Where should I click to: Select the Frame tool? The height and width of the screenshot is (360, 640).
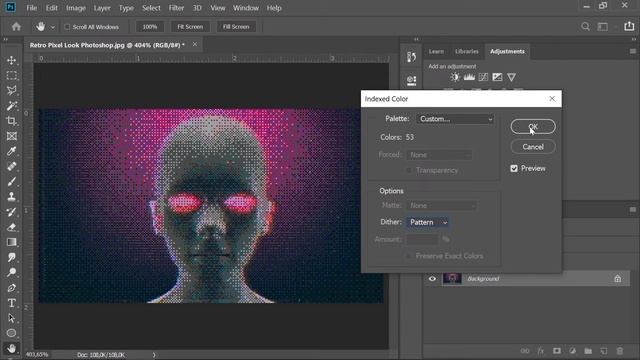coord(11,136)
